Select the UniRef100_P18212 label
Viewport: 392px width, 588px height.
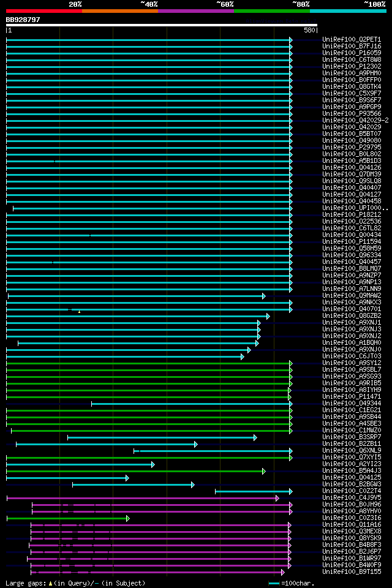(352, 215)
